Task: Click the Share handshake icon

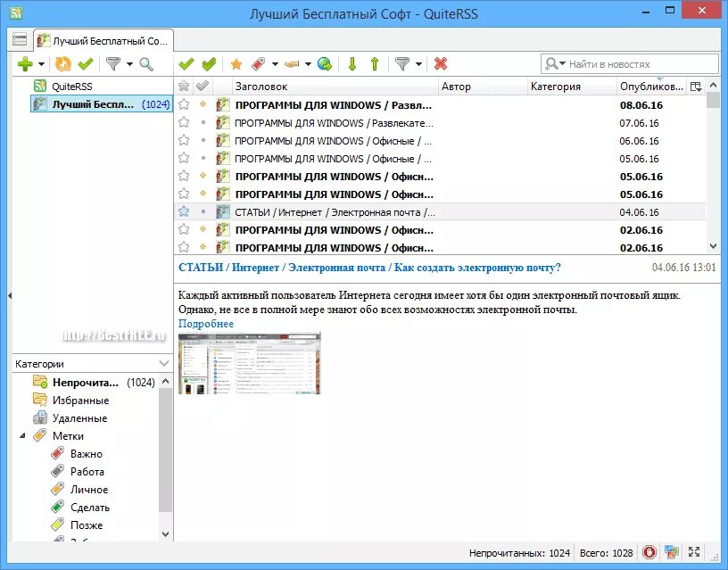Action: click(292, 64)
